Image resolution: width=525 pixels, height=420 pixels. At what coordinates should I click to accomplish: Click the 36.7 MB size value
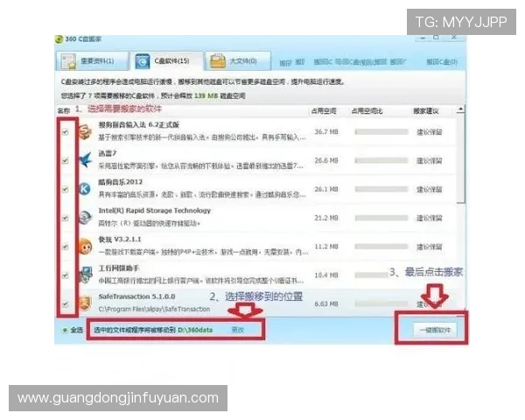(x=326, y=131)
